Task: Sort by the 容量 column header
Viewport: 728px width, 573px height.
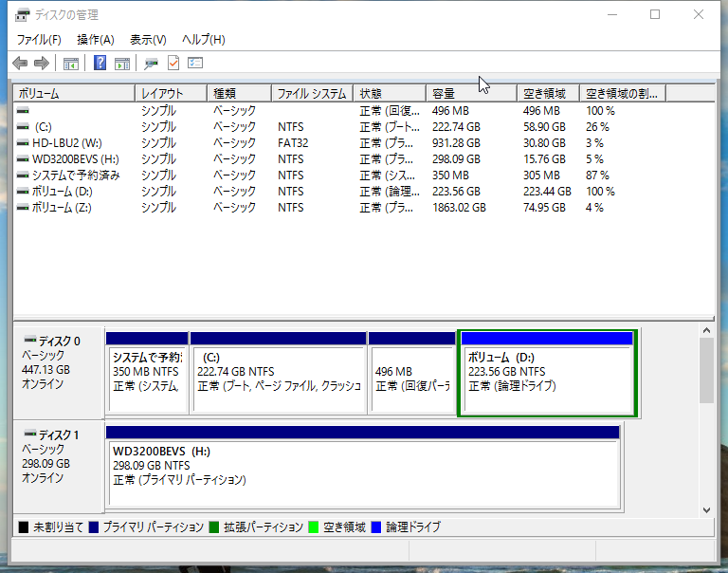Action: coord(472,93)
